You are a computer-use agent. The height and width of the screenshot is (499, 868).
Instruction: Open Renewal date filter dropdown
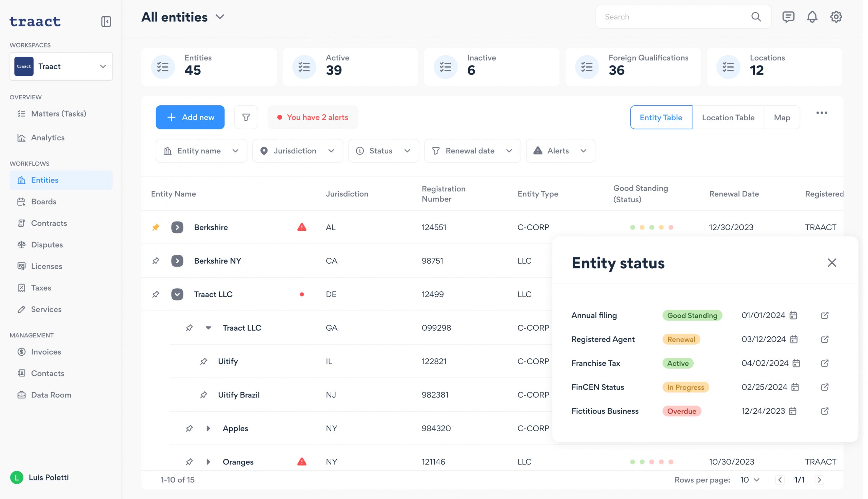point(472,151)
